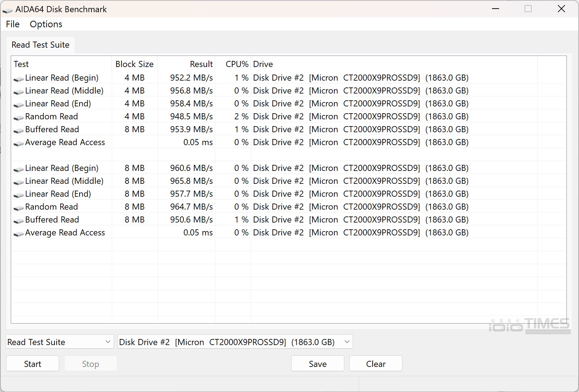Select the 964.7 MB/s result cell
The image size is (579, 392).
191,207
